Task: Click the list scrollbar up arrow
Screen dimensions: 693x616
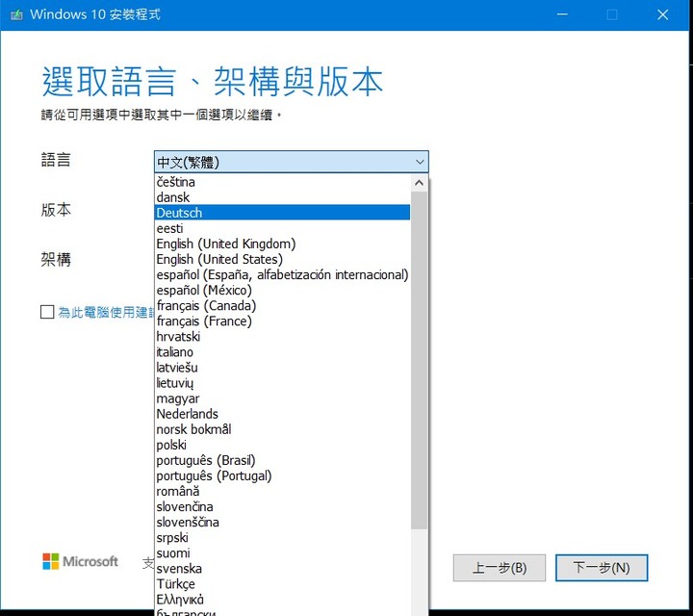Action: click(x=419, y=183)
